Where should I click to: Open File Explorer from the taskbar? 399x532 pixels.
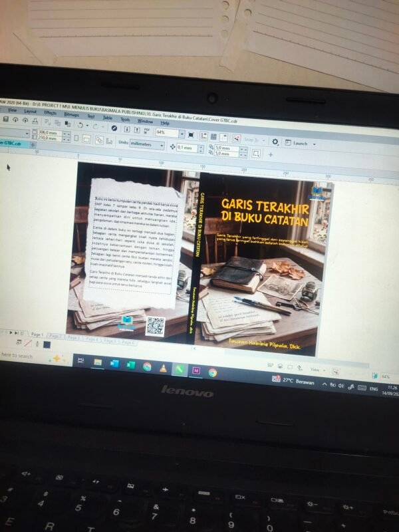coord(98,362)
